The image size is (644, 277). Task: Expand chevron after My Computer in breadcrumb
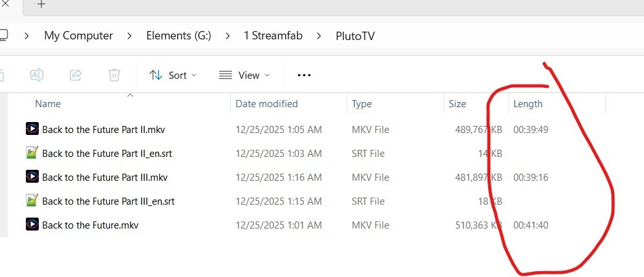tap(129, 36)
